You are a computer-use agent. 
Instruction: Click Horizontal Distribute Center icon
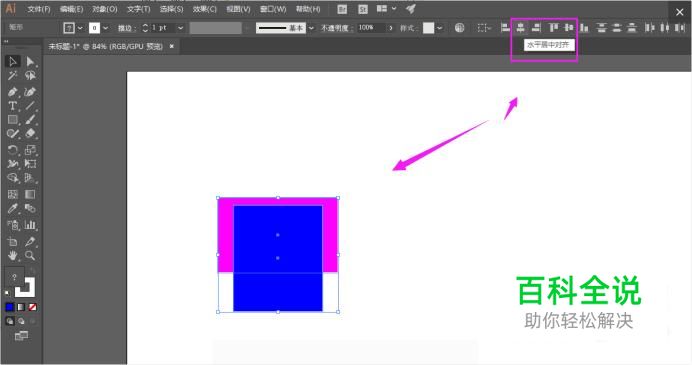coord(665,28)
